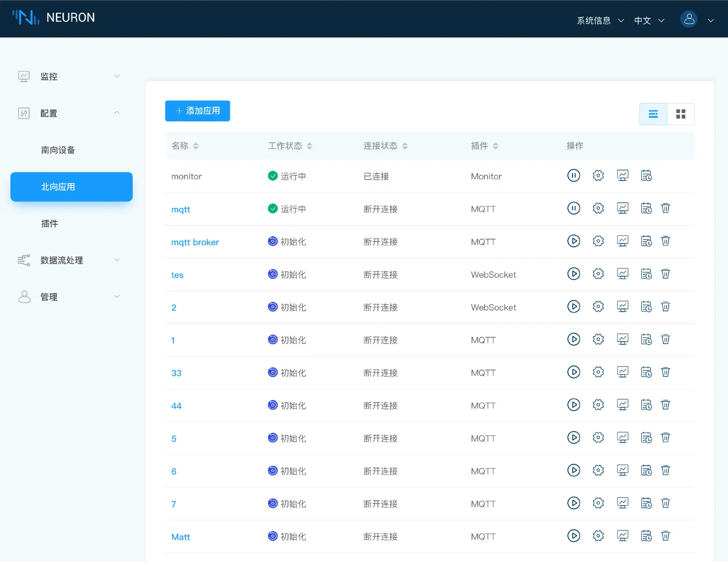Click the 添加应用 button
This screenshot has height=562, width=728.
coord(198,111)
